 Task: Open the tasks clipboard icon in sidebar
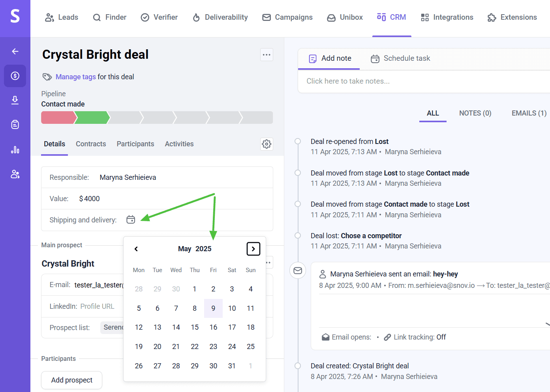[15, 125]
